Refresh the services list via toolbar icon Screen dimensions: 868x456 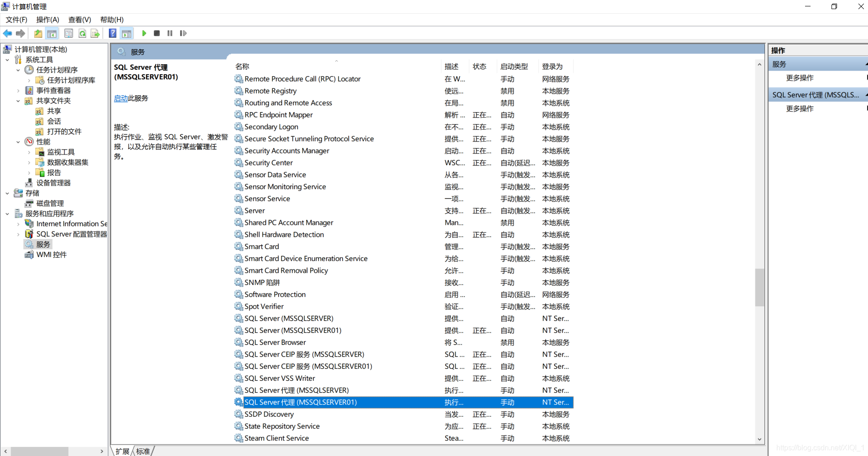[x=82, y=33]
